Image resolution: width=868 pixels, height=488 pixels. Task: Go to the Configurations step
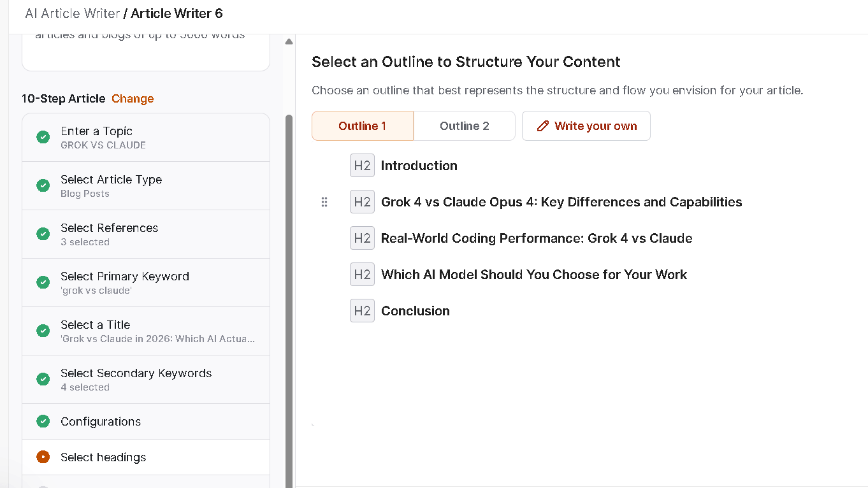[x=146, y=422]
